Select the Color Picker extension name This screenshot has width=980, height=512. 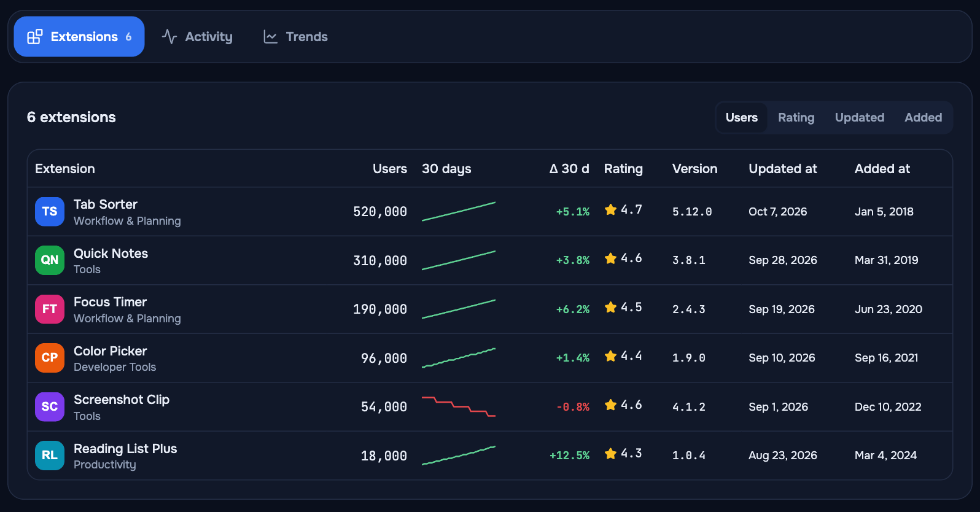tap(110, 351)
